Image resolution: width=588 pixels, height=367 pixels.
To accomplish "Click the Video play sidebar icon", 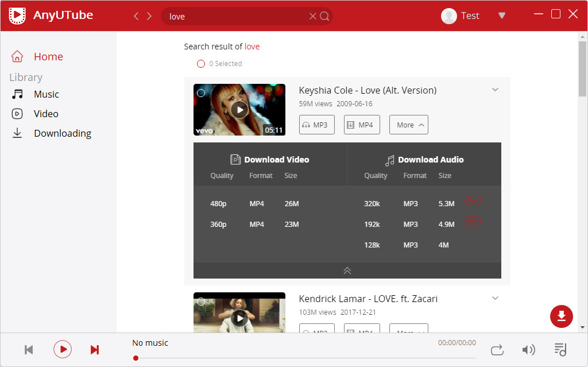I will coord(17,114).
